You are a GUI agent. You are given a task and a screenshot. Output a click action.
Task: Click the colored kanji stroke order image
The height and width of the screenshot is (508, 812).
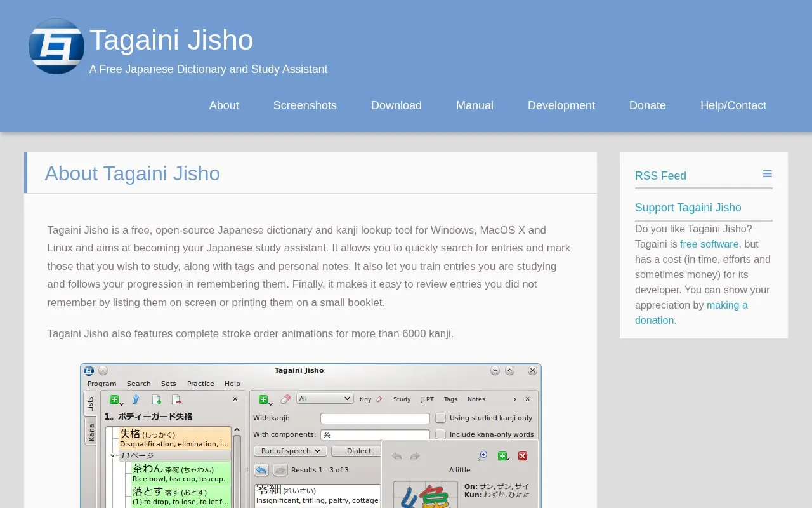pyautogui.click(x=426, y=495)
